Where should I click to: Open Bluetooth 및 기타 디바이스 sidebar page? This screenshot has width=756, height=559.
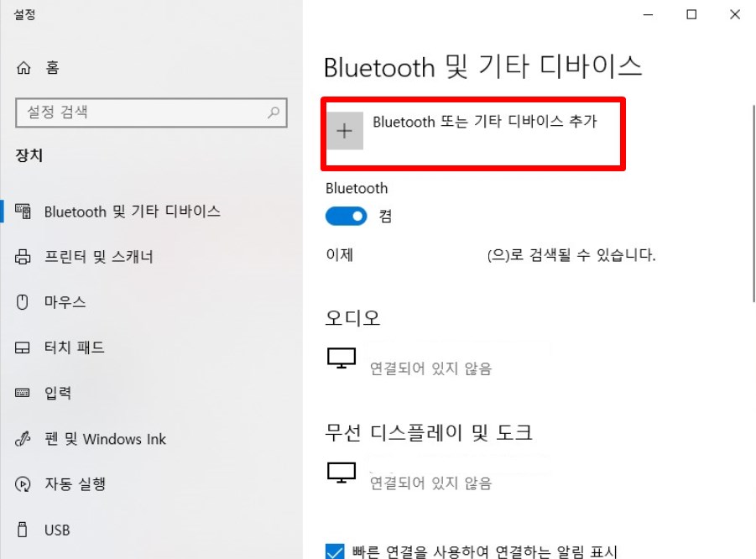pos(118,212)
